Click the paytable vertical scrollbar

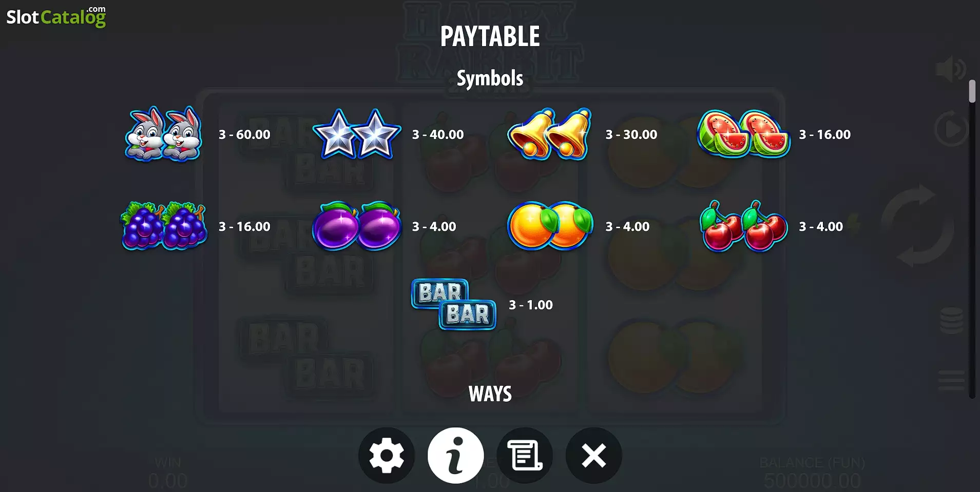[972, 239]
